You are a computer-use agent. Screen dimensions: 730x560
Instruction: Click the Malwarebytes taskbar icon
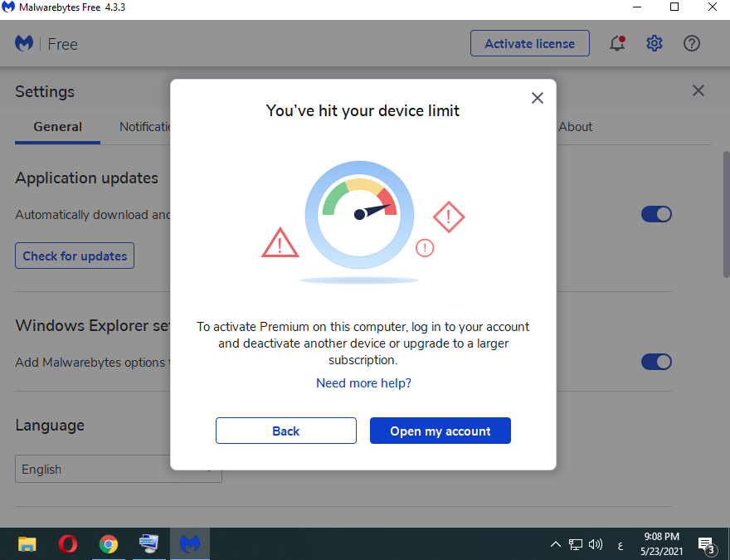point(190,543)
